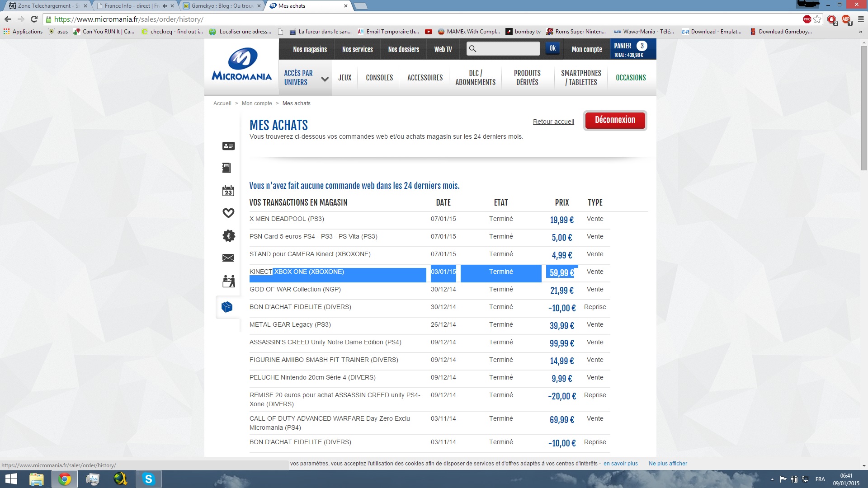
Task: Show more bookmarks with the chevron
Action: click(x=860, y=32)
